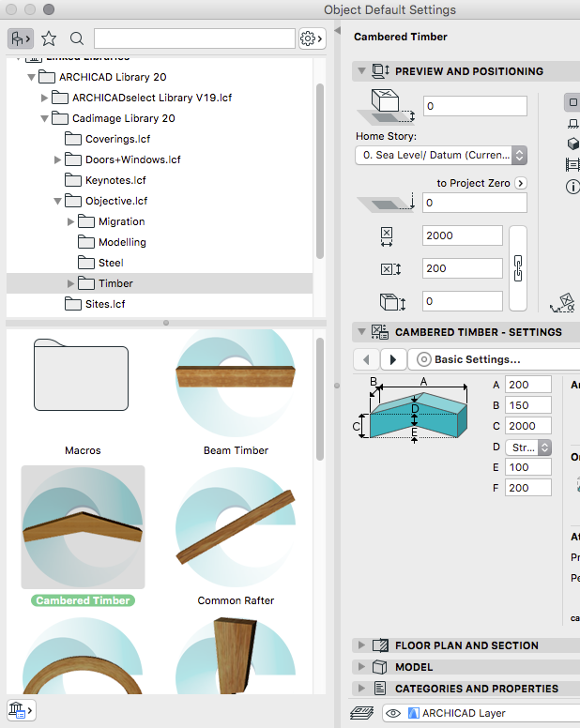Click parameter E value 100 field
580x728 pixels.
(x=528, y=467)
